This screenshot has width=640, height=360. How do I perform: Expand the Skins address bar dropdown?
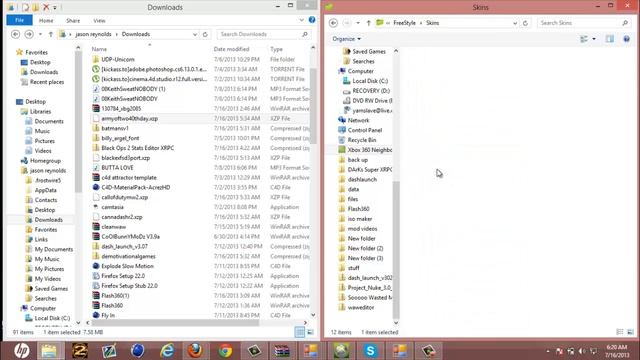click(515, 23)
